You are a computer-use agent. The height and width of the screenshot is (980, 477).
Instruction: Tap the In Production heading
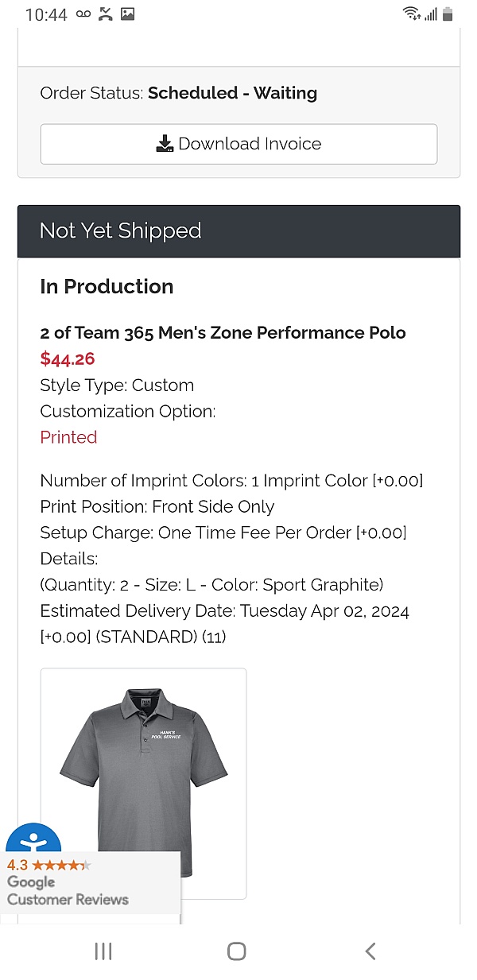pos(107,287)
